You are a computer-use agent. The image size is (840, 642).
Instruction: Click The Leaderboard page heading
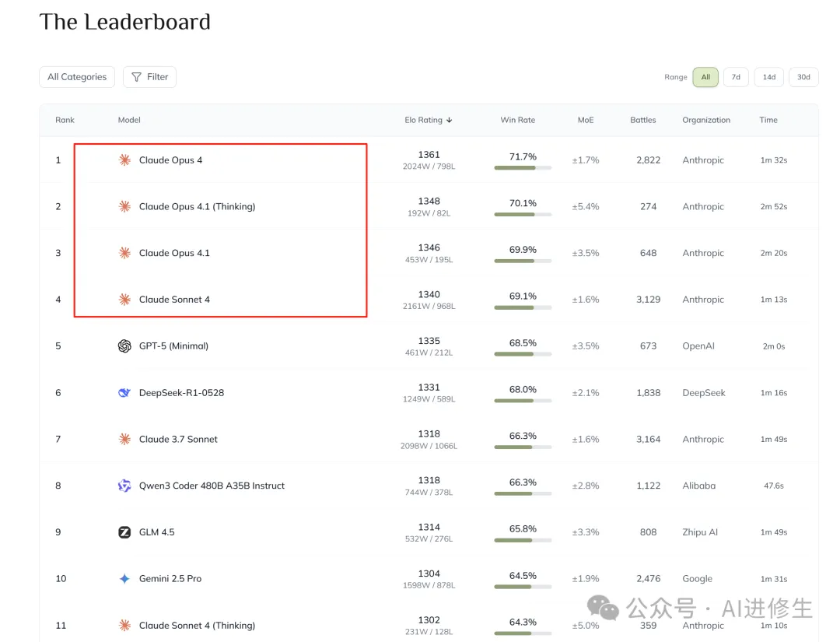[x=124, y=22]
